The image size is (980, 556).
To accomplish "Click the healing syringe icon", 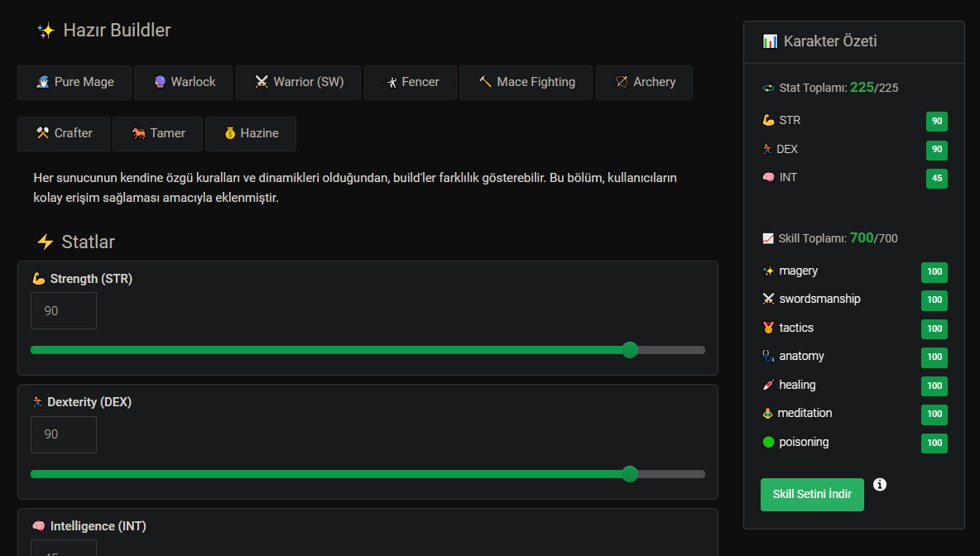I will coord(769,385).
